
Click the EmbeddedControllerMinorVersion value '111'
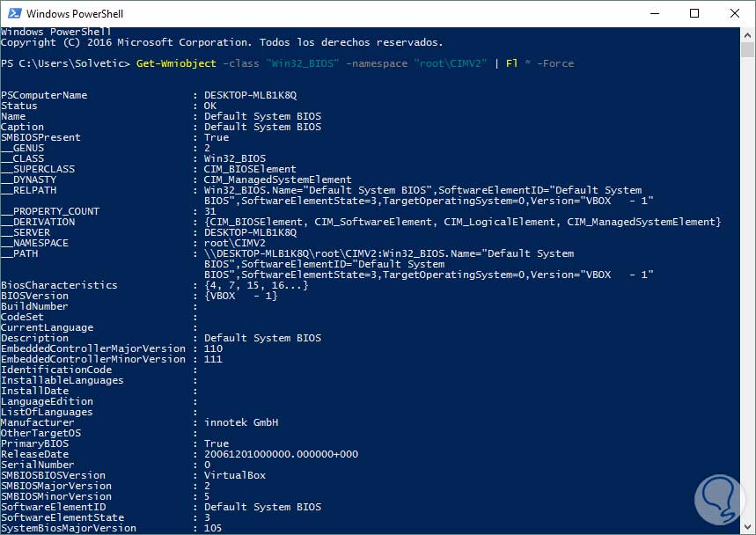213,359
